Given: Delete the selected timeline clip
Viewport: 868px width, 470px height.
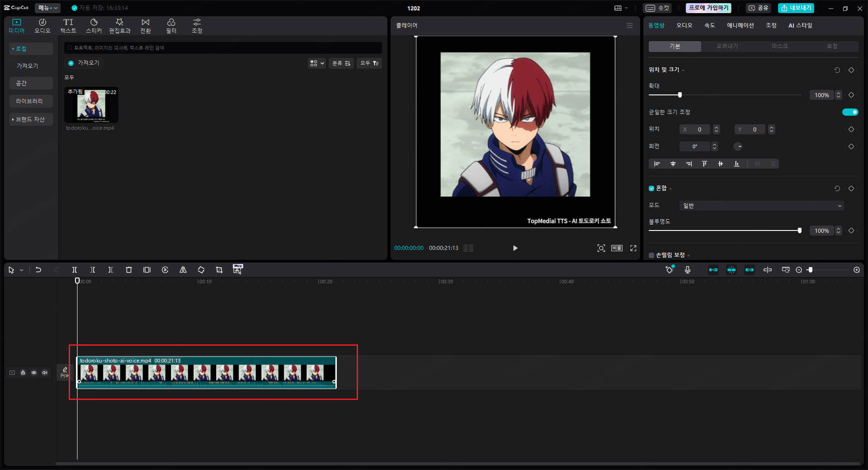Looking at the screenshot, I should pyautogui.click(x=129, y=270).
